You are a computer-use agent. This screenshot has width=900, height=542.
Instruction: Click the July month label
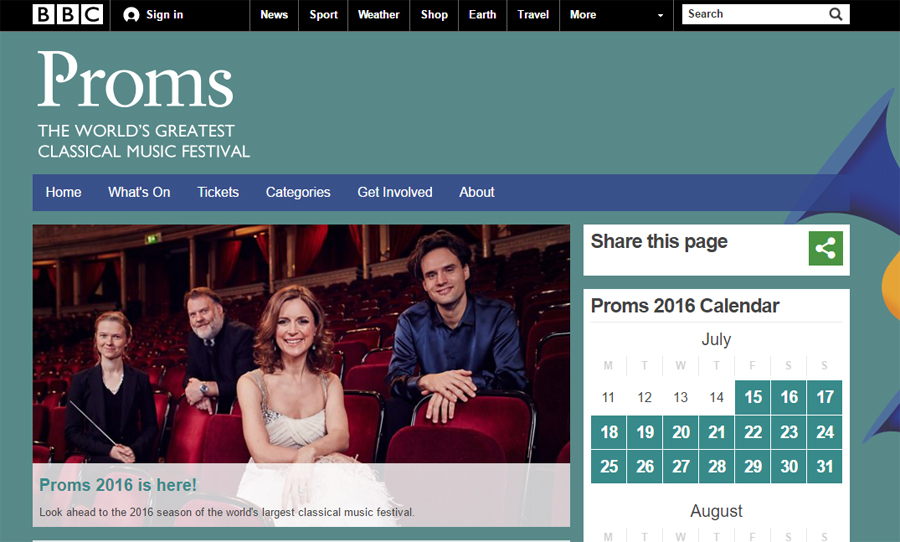716,339
